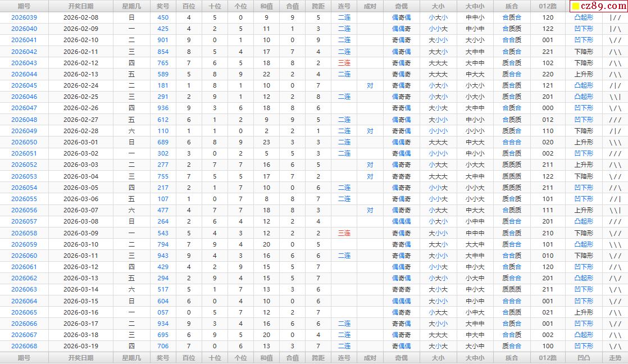Click award number 450
This screenshot has height=364, width=628.
(163, 17)
